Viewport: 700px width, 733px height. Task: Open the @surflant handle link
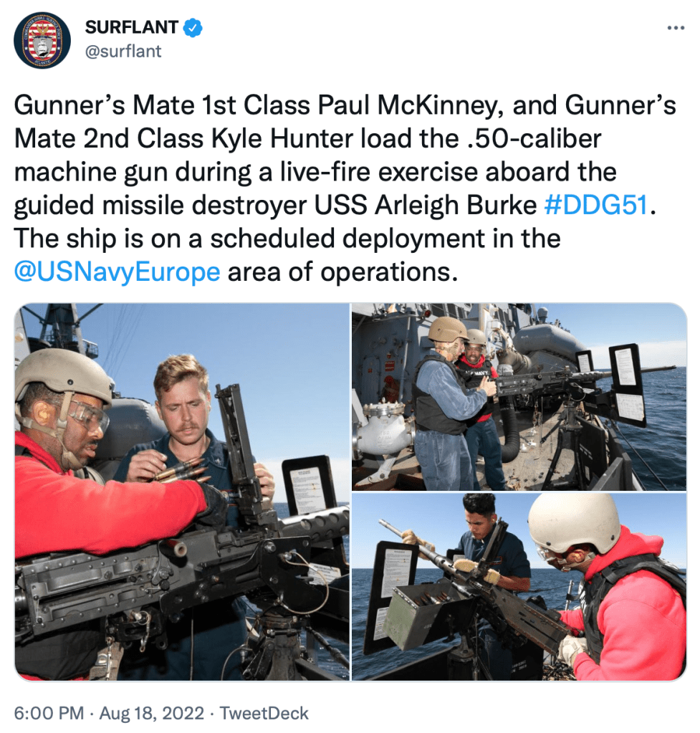pyautogui.click(x=123, y=52)
